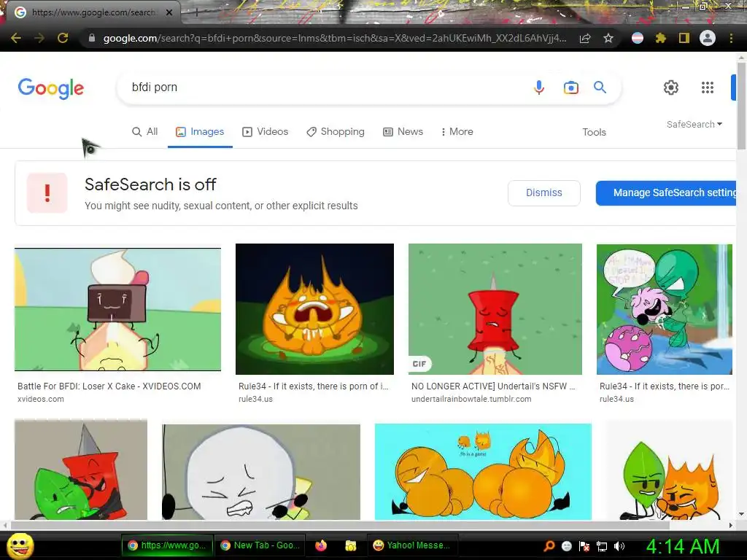Click Manage SafeSearch settings button
Image resolution: width=747 pixels, height=560 pixels.
[x=666, y=192]
